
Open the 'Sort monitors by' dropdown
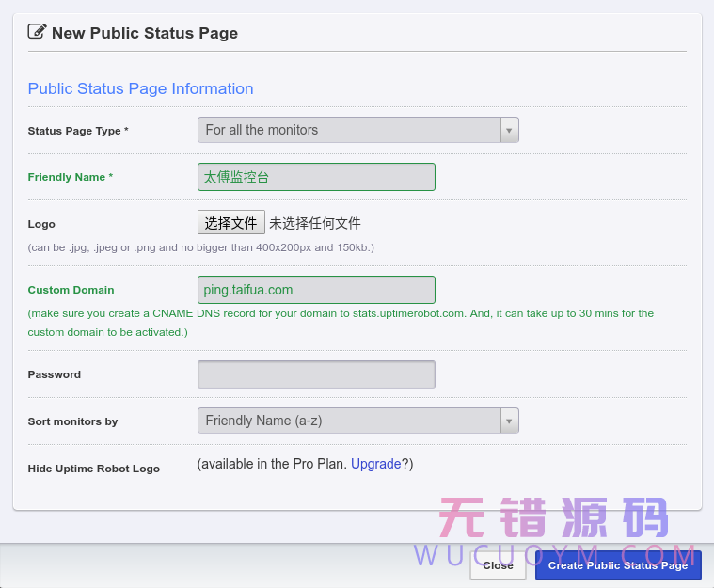349,421
